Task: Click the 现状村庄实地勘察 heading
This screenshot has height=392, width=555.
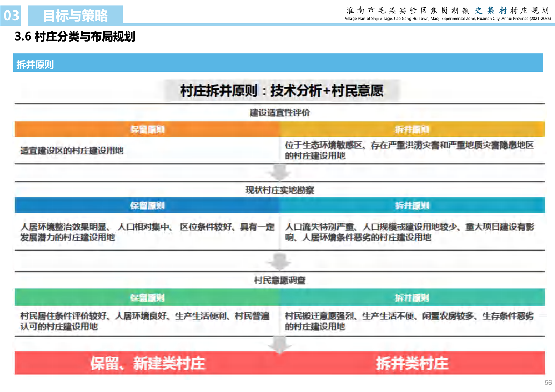Action: click(279, 190)
